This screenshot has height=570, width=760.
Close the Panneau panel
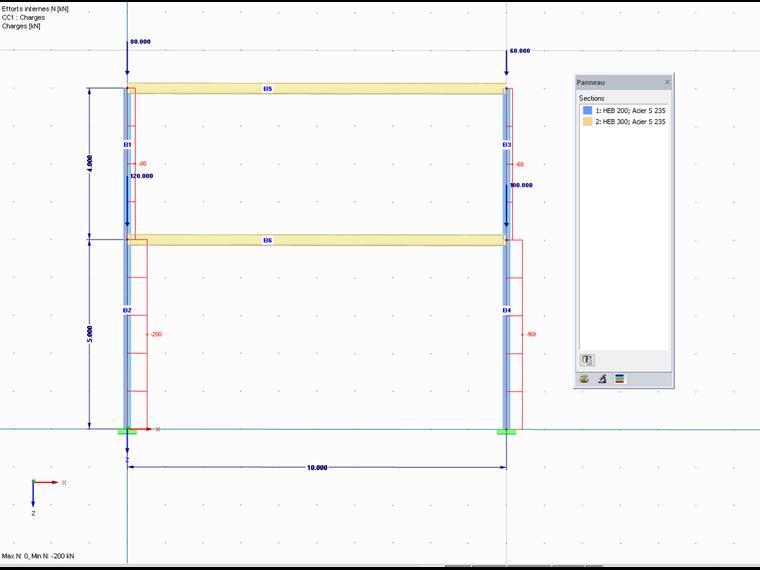tap(667, 82)
